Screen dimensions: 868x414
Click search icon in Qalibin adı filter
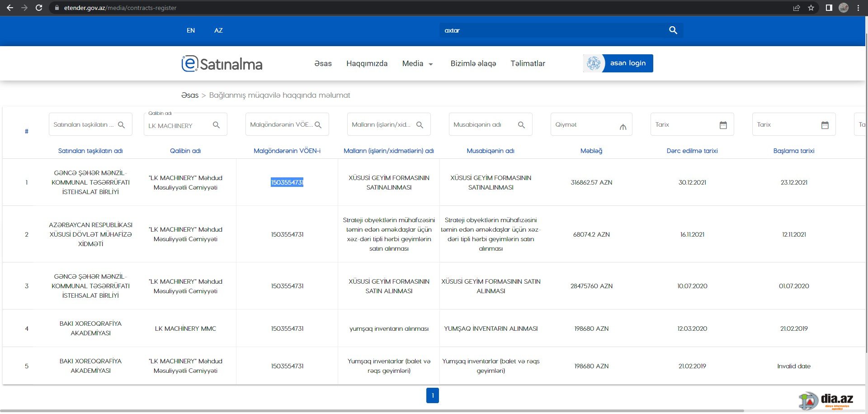pos(216,125)
